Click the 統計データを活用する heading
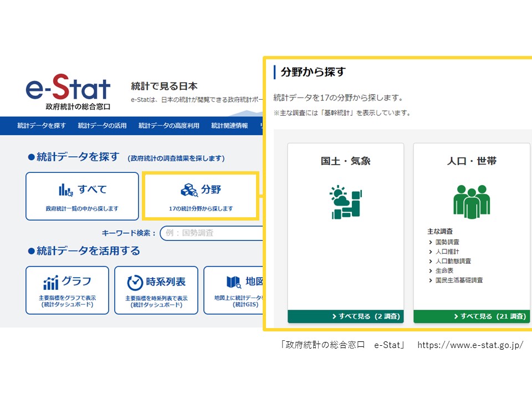Screen dimensions: 532x399 [84, 250]
